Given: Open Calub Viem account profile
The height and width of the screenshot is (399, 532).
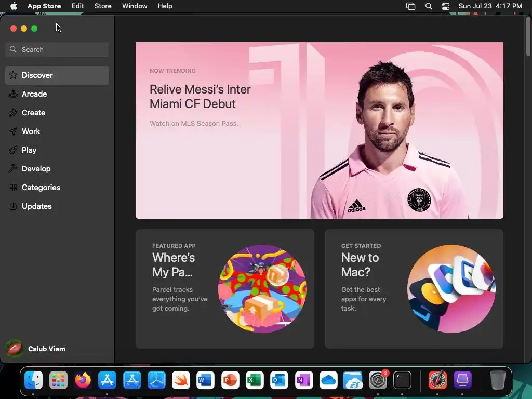Looking at the screenshot, I should click(36, 349).
